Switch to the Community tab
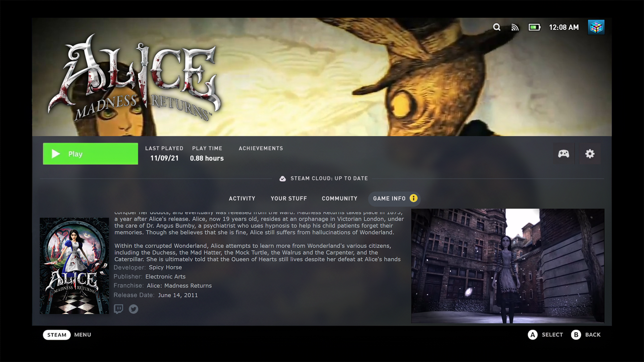Viewport: 644px width, 362px height. tap(339, 198)
